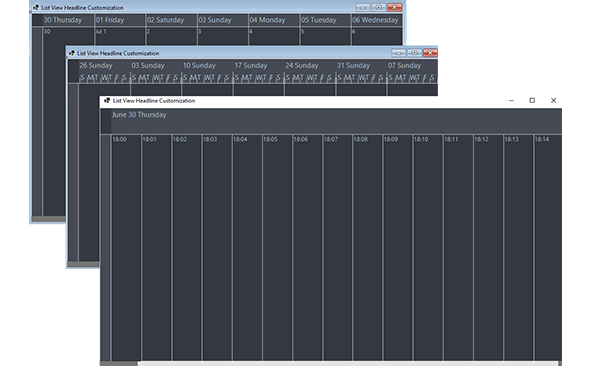590x366 pixels.
Task: Click the middle window title text
Action: pos(118,53)
